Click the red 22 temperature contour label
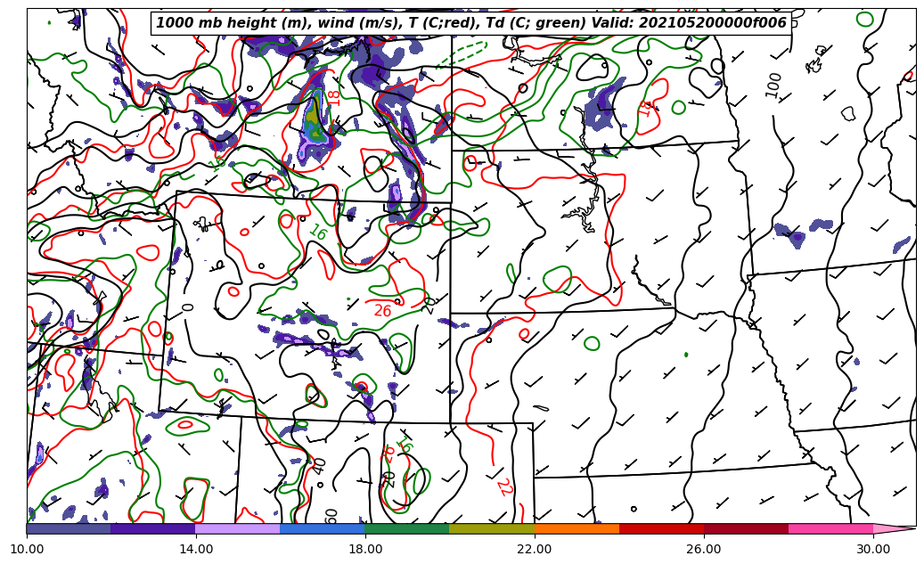This screenshot has height=564, width=924. 503,486
